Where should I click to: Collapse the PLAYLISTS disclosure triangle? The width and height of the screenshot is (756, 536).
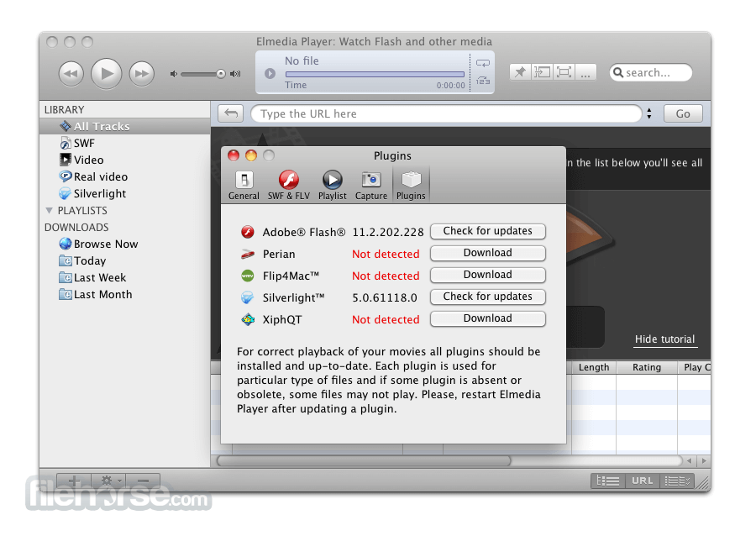click(x=49, y=211)
